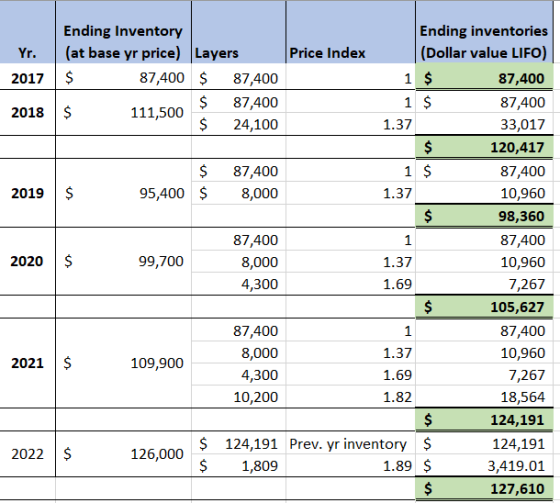The height and width of the screenshot is (503, 560).
Task: Select the Ending inventories (Dollar value LIFO) header
Action: (484, 32)
